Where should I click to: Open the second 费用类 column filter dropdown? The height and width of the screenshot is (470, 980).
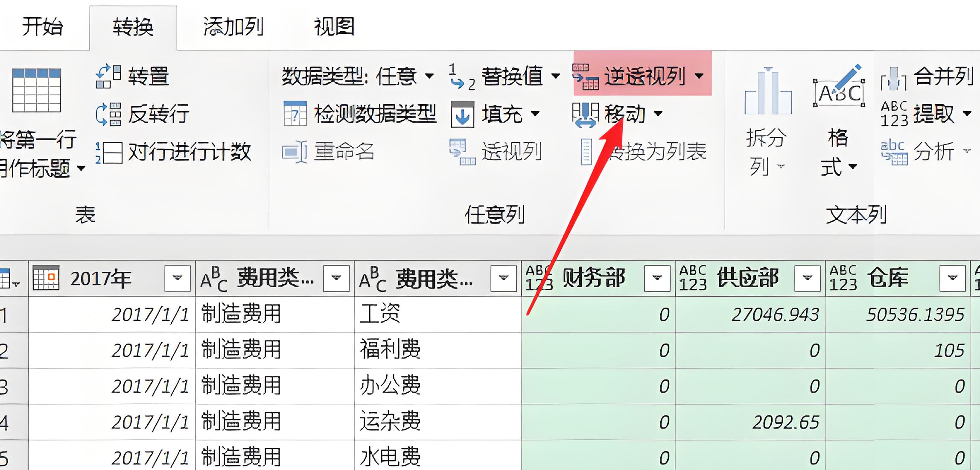click(504, 278)
